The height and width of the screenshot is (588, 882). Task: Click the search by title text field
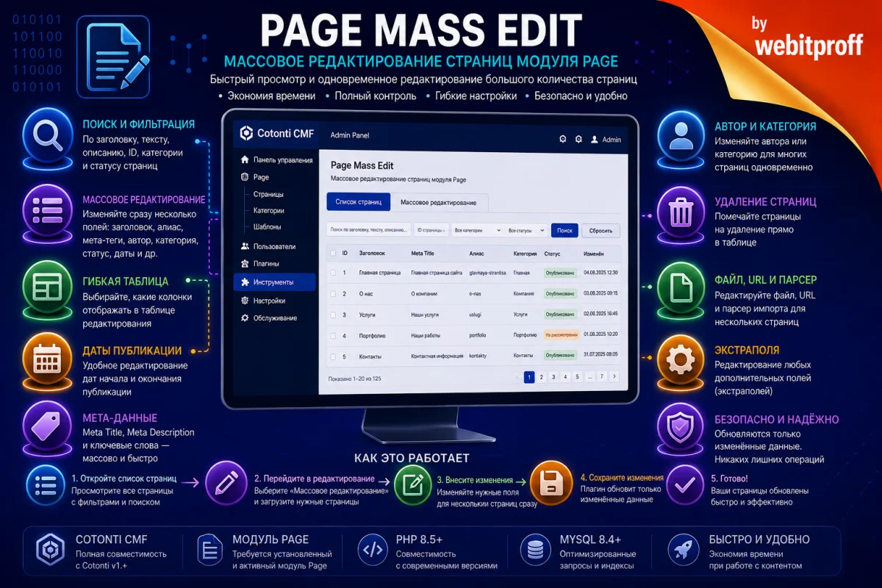point(368,230)
